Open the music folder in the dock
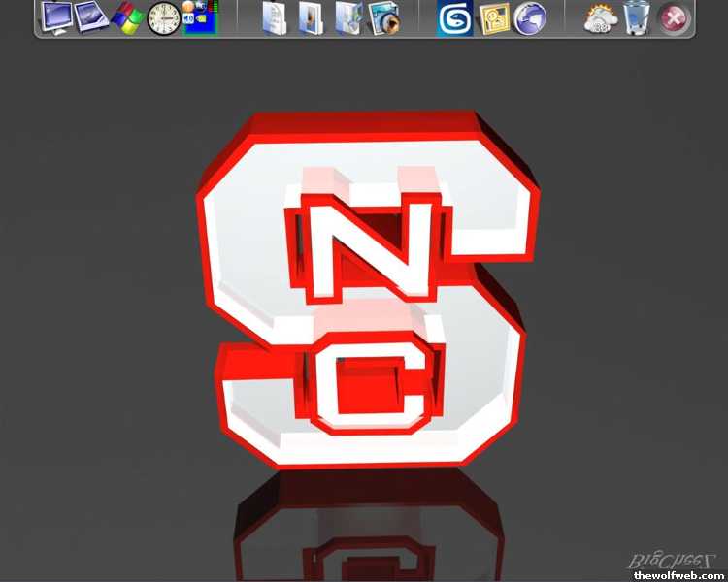This screenshot has height=582, width=728. [347, 18]
